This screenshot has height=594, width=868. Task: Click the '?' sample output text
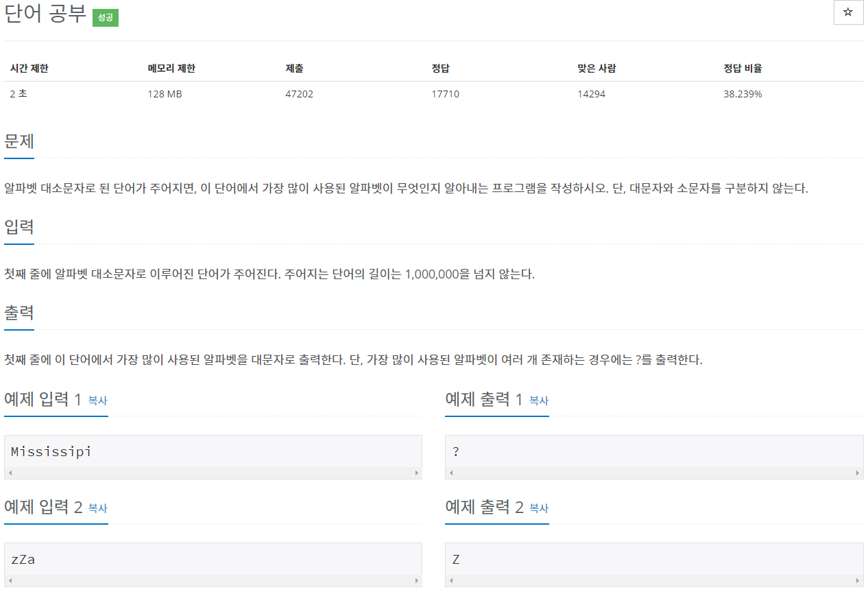tap(456, 452)
